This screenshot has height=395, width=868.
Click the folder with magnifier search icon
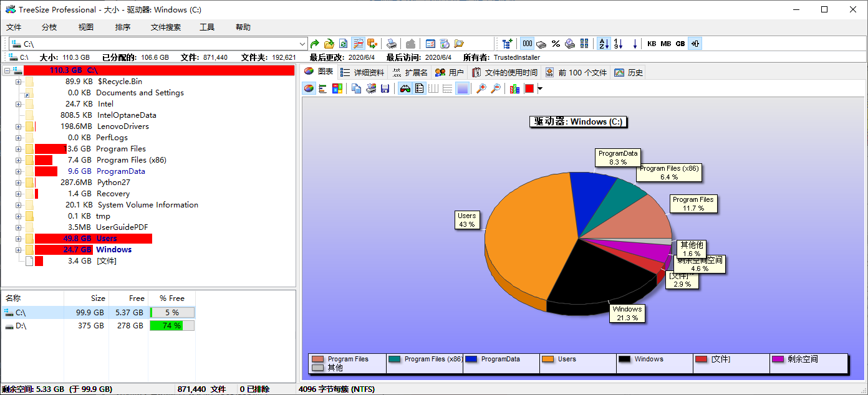point(459,44)
